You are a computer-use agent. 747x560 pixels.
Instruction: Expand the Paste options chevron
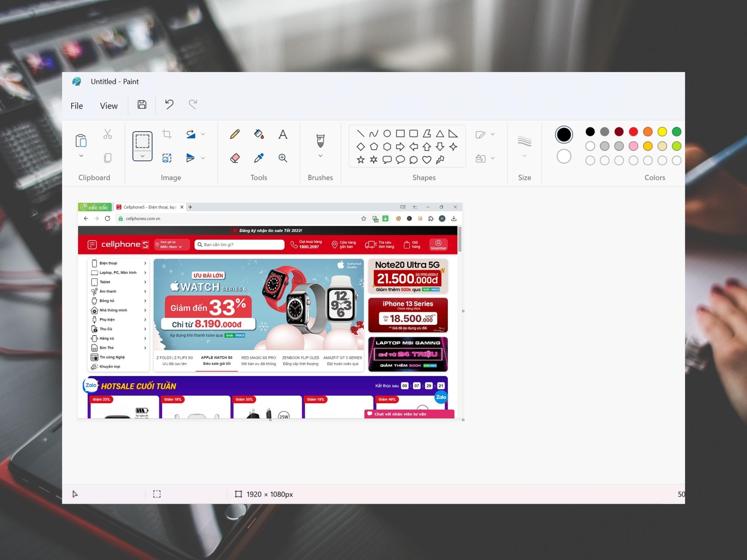[x=81, y=156]
